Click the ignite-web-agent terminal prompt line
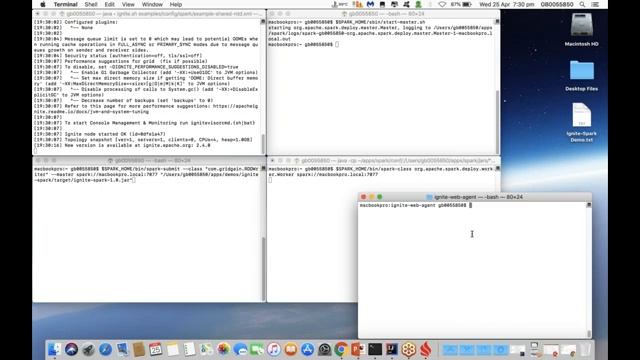640x360 pixels. click(416, 205)
